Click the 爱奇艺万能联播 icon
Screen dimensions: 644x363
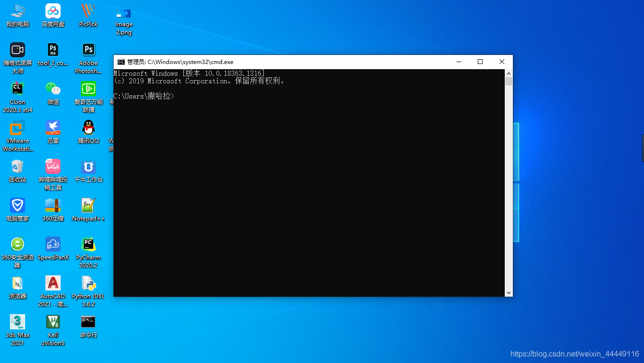[x=89, y=97]
